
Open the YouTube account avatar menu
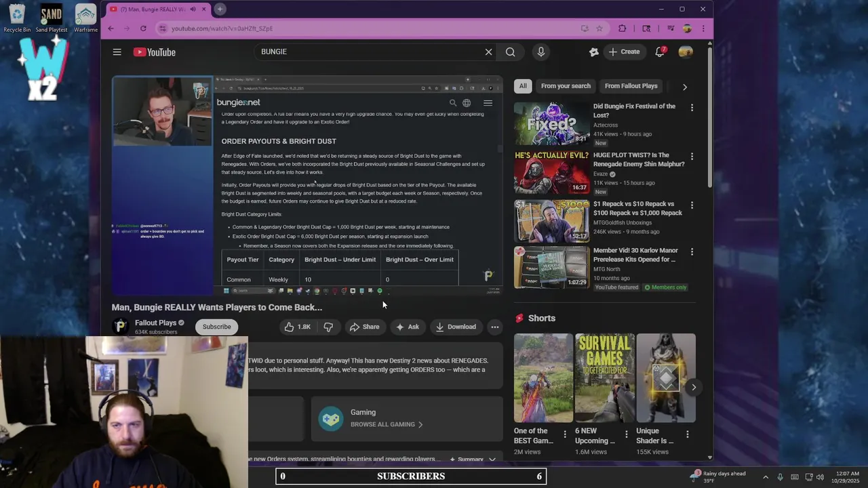(686, 52)
